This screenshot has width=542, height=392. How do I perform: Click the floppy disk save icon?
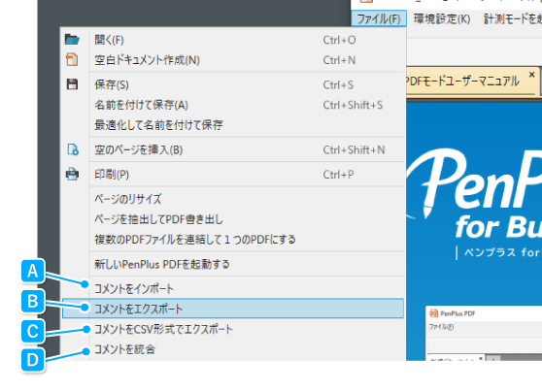point(72,84)
